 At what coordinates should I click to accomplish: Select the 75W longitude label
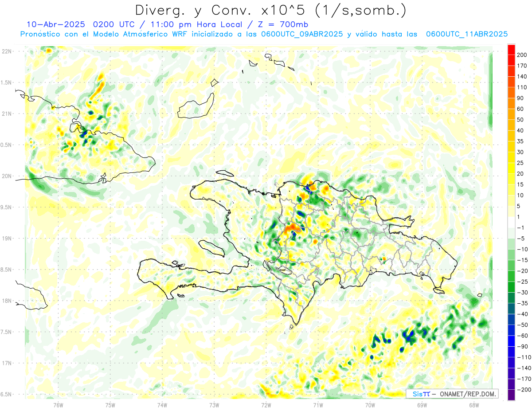click(110, 405)
